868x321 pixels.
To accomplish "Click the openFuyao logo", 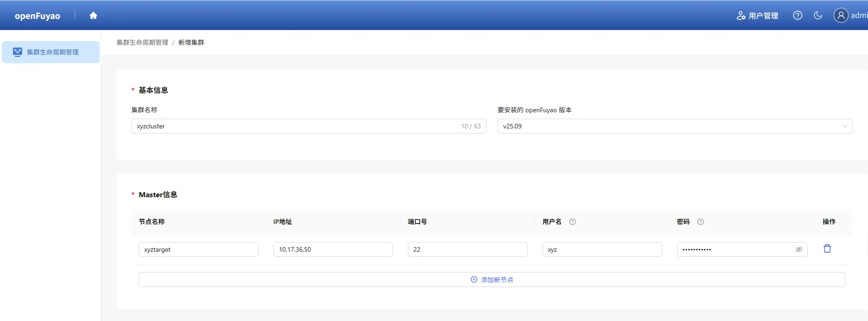I will 37,16.
